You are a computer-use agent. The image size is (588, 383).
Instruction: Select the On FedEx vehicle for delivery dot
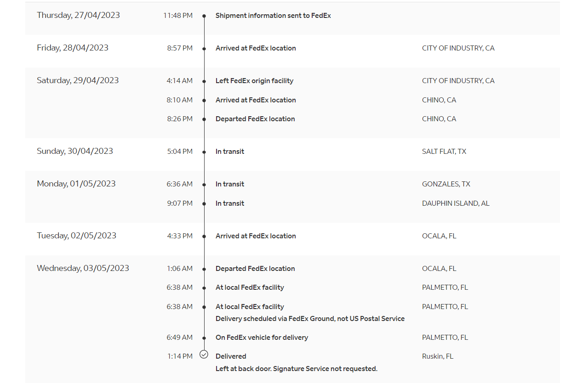coord(204,338)
